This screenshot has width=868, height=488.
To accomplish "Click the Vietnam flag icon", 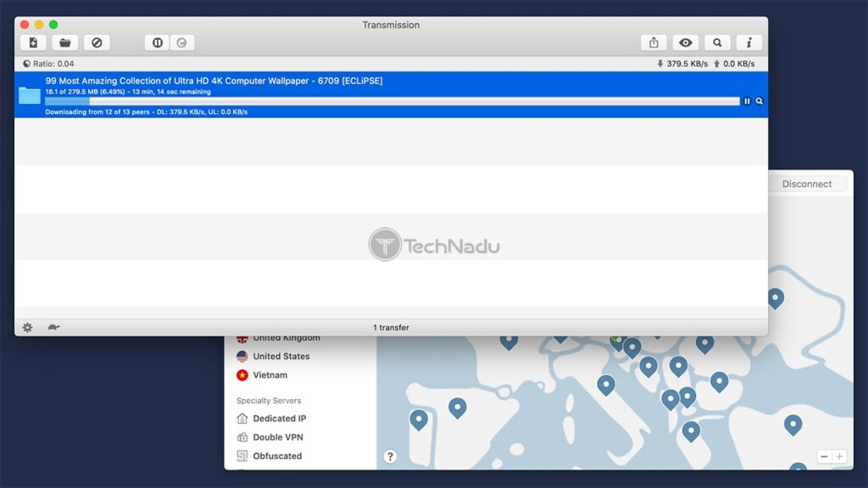I will pyautogui.click(x=242, y=375).
